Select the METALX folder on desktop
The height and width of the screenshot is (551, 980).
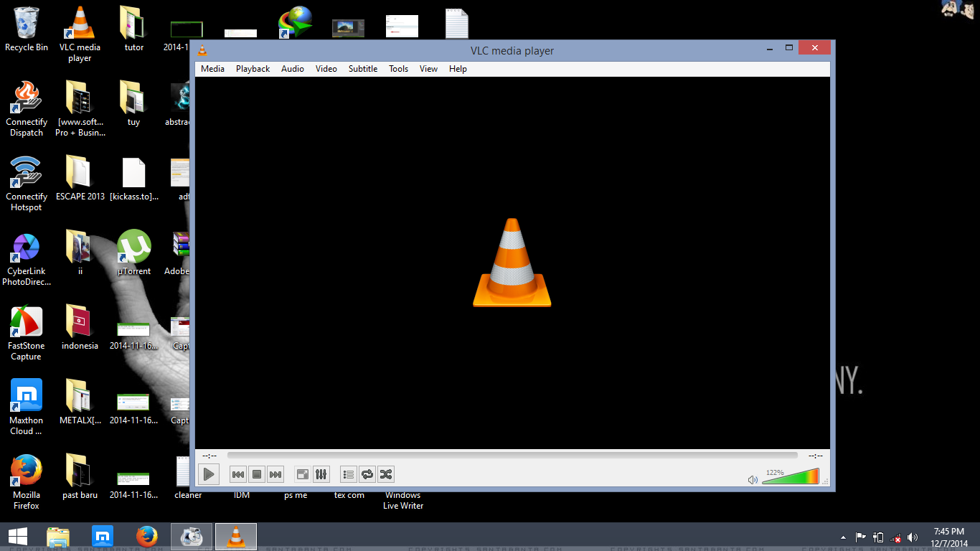[x=80, y=402]
